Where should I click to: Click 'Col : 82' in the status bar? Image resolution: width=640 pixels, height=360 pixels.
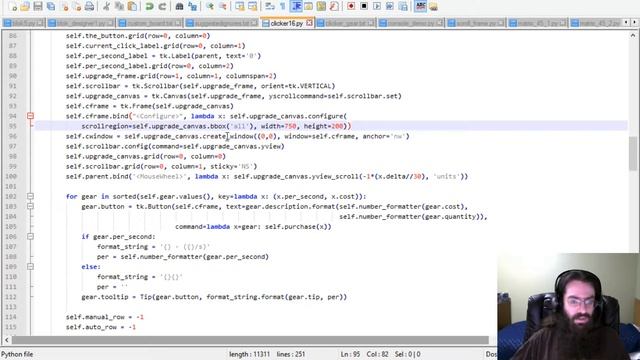click(377, 354)
